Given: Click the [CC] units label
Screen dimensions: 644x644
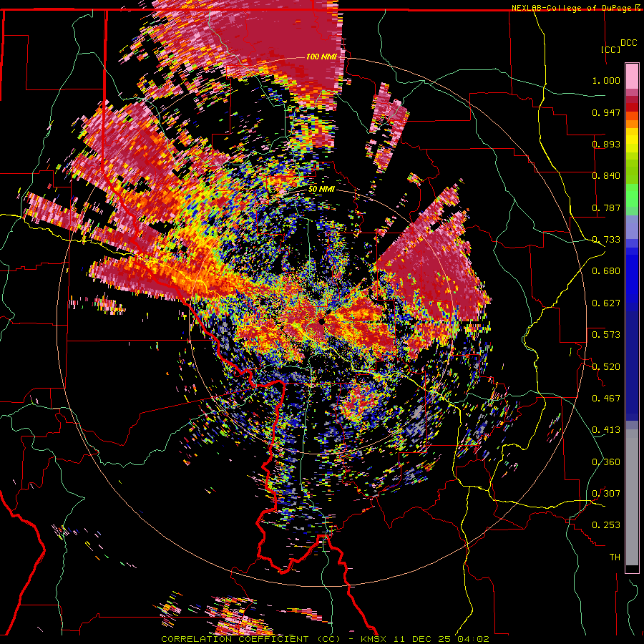Looking at the screenshot, I should click(611, 49).
